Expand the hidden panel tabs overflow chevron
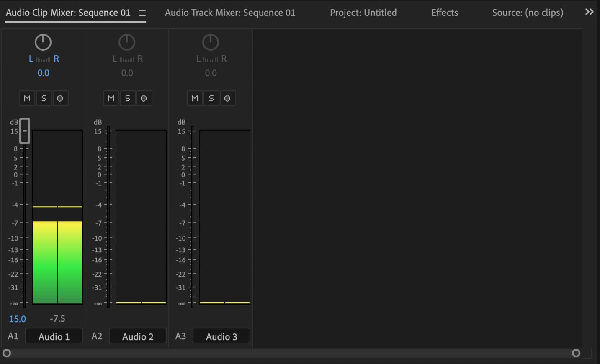 click(589, 12)
